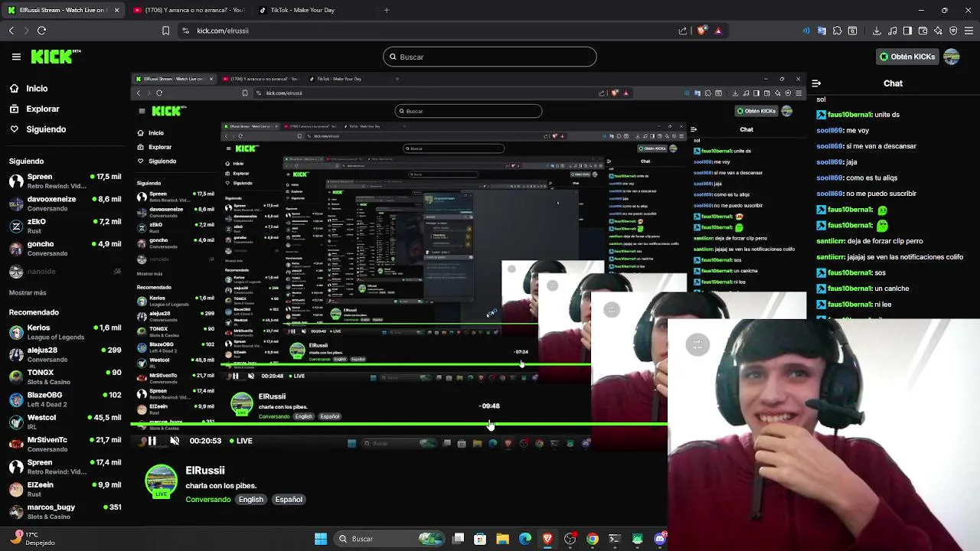Go back in the browser

click(x=11, y=31)
